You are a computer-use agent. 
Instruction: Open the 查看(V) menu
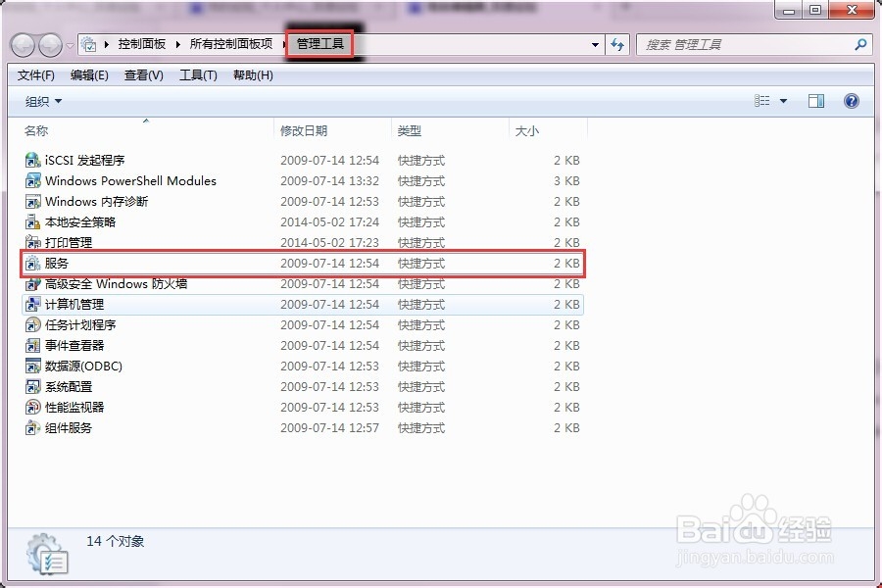pos(143,74)
